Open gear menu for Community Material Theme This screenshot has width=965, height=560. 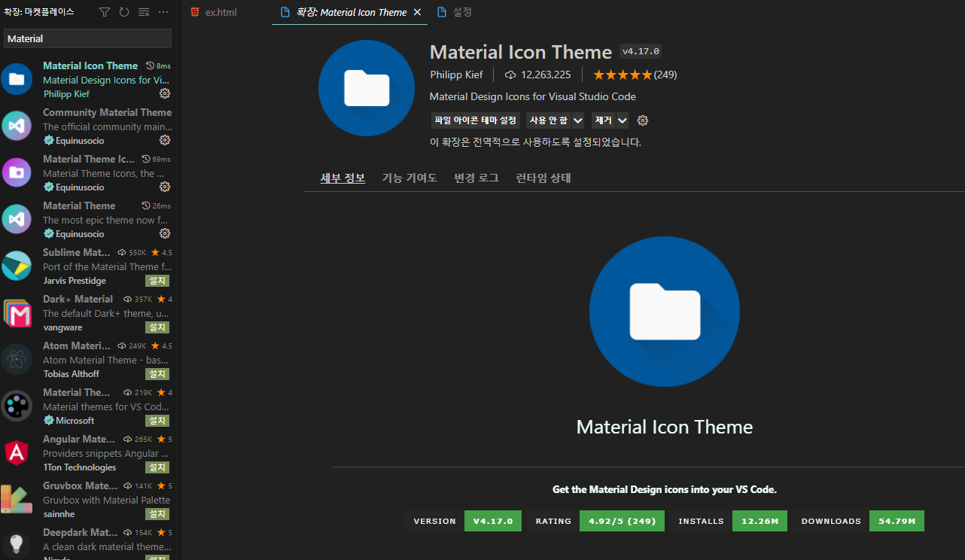(x=165, y=140)
